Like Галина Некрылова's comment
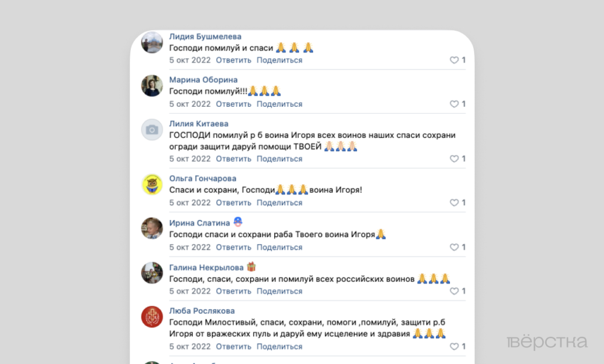604x364 pixels. [454, 291]
